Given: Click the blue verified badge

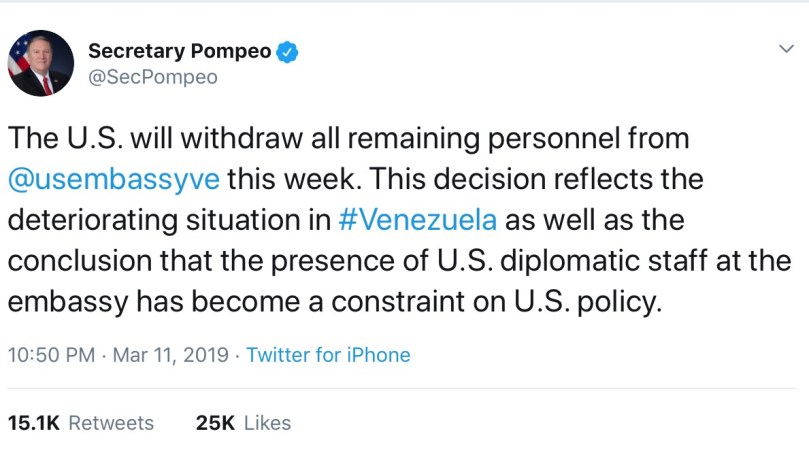Looking at the screenshot, I should pyautogui.click(x=288, y=51).
